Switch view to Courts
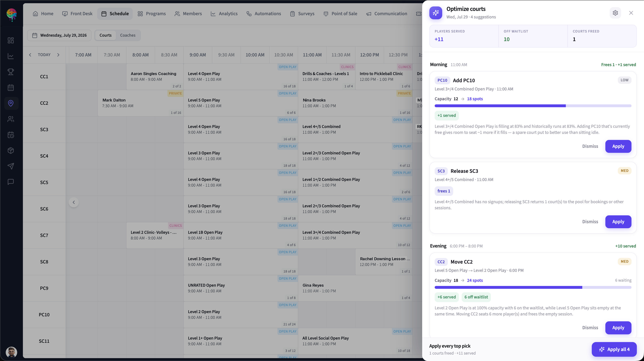This screenshot has height=361, width=644. [106, 35]
